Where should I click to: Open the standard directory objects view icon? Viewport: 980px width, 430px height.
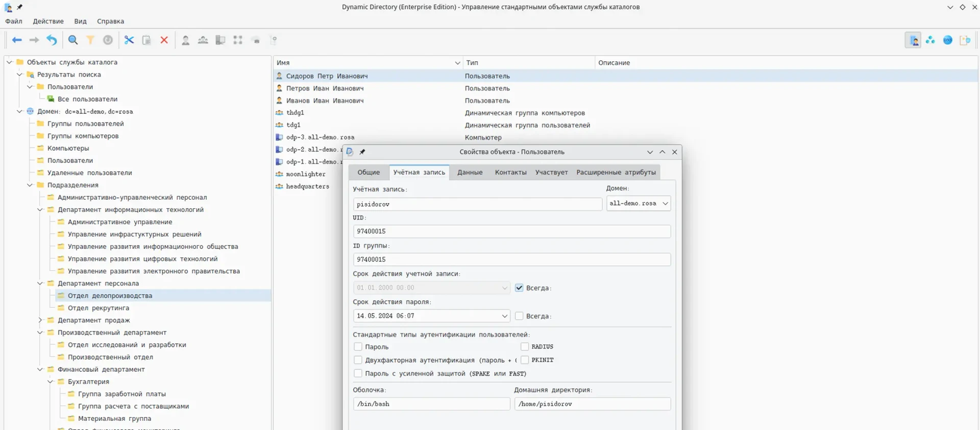point(913,40)
